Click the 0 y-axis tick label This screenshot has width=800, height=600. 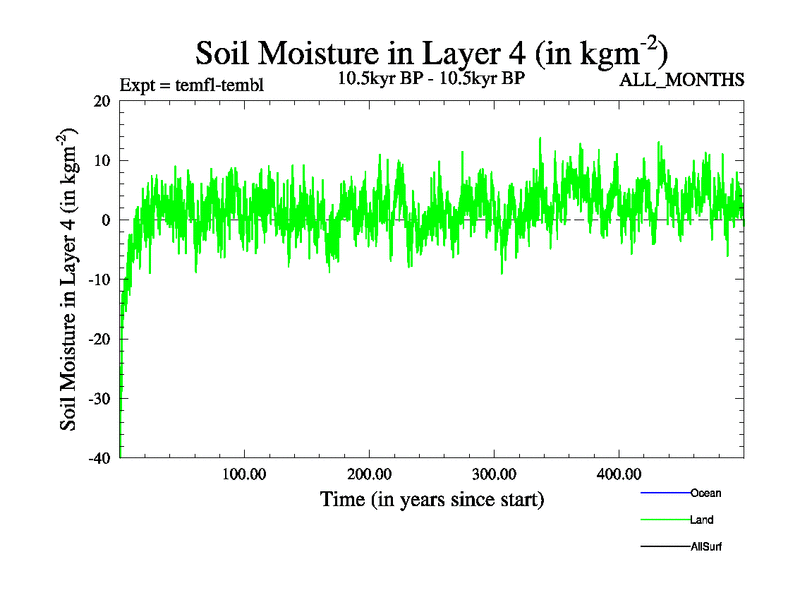[106, 220]
